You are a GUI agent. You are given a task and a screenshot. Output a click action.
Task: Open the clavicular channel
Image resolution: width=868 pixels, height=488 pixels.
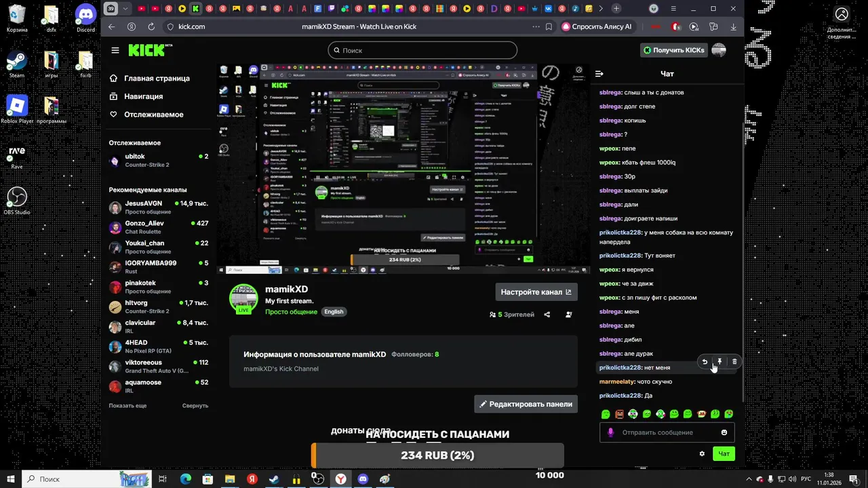click(159, 327)
